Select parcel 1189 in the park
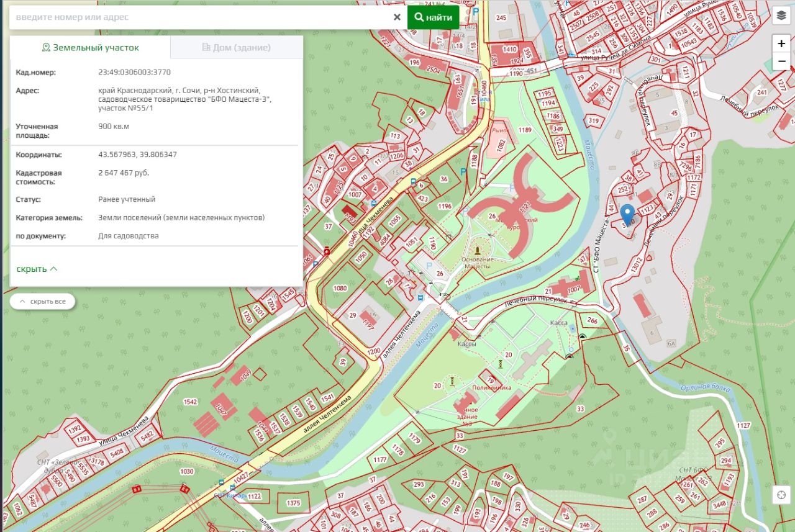Screen dimensions: 795x532 click(525, 130)
